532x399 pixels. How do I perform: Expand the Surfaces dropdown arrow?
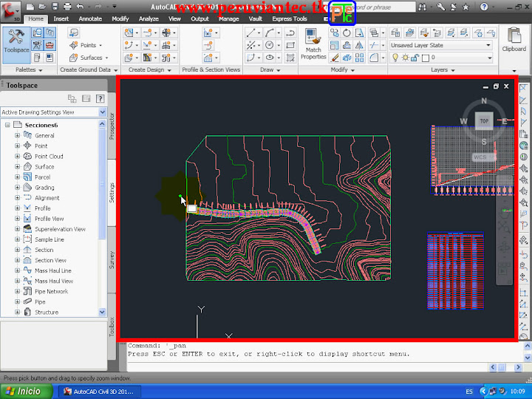coord(106,58)
